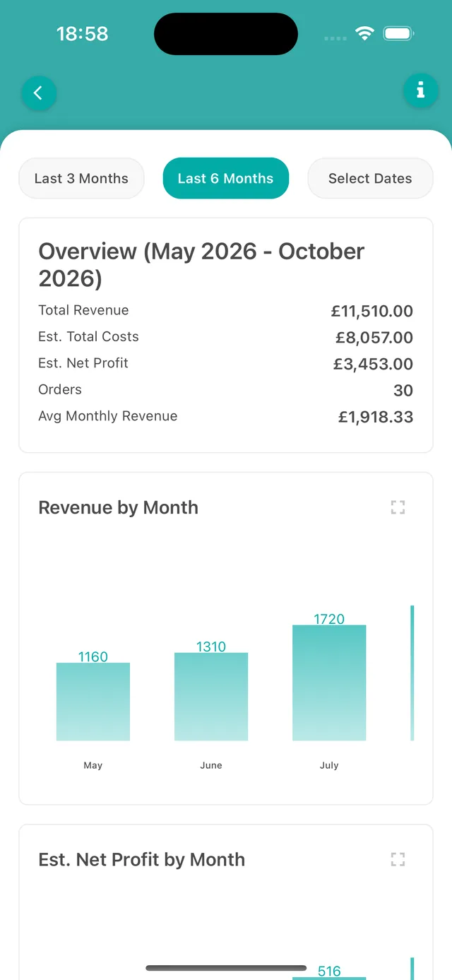Viewport: 452px width, 980px height.
Task: Tap the July revenue bar
Action: pos(329,683)
